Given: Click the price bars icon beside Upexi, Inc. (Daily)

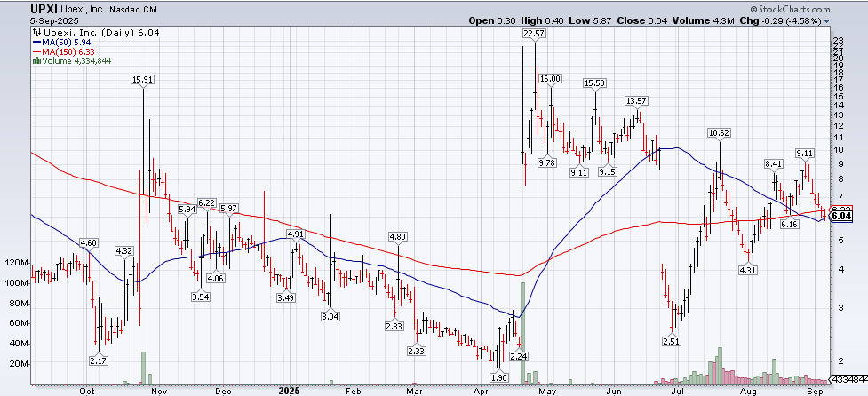Looking at the screenshot, I should click(x=37, y=31).
